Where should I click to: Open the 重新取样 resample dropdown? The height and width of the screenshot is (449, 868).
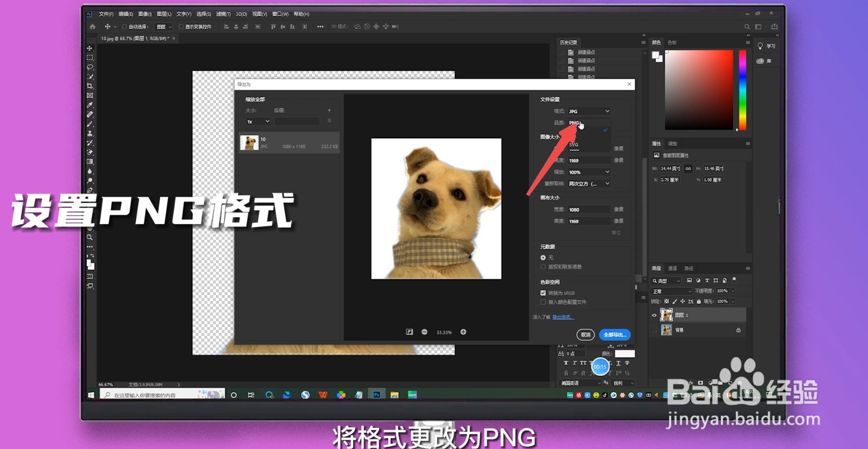(589, 184)
